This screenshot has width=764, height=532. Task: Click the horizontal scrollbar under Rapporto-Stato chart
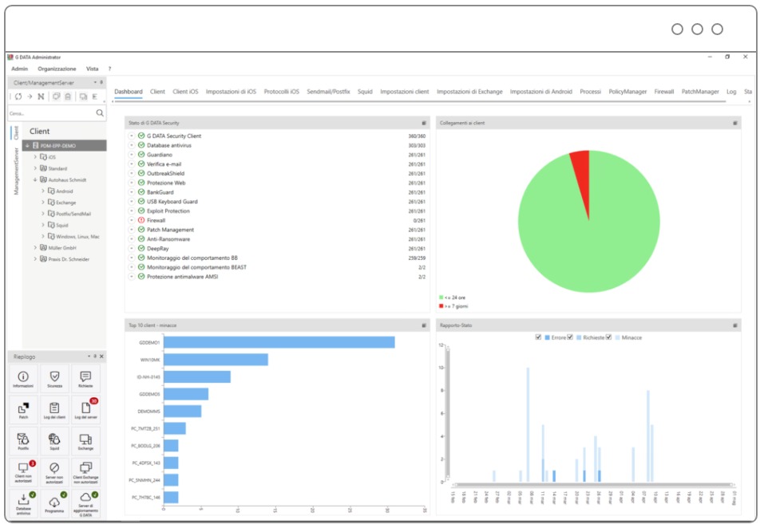point(593,485)
